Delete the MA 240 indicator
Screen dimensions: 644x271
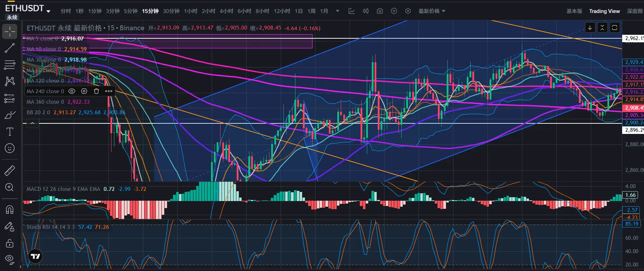(x=96, y=91)
